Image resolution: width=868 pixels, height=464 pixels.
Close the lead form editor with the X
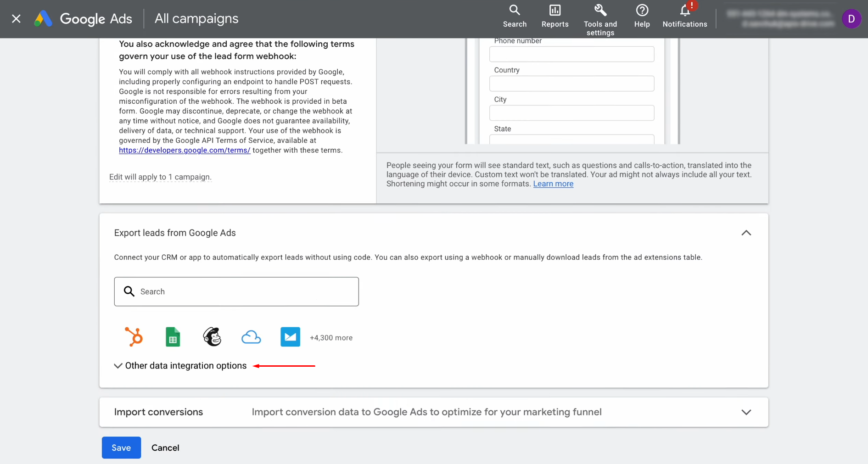coord(16,18)
